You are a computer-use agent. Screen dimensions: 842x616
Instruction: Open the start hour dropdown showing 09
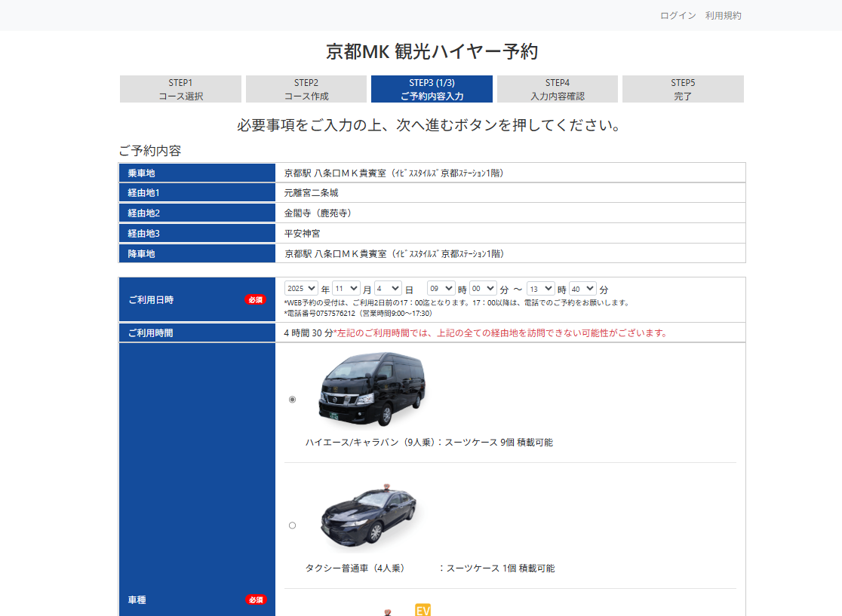coord(441,289)
